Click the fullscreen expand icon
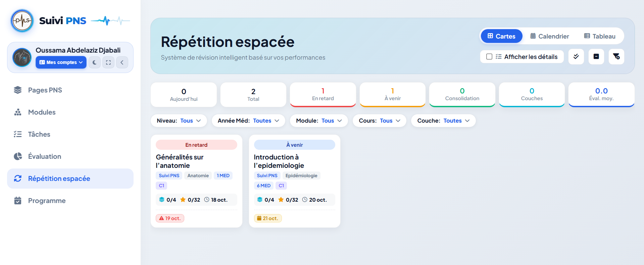 coord(108,62)
